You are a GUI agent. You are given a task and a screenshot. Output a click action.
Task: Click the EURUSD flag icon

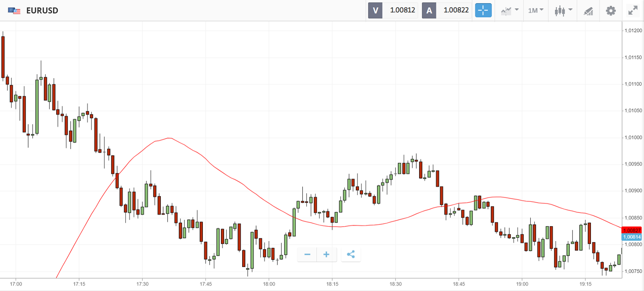coord(14,11)
